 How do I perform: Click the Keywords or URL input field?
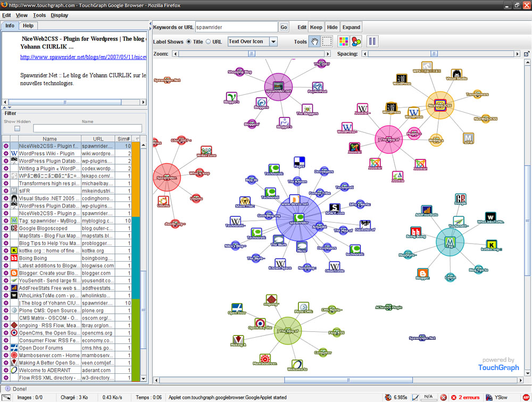coord(237,27)
